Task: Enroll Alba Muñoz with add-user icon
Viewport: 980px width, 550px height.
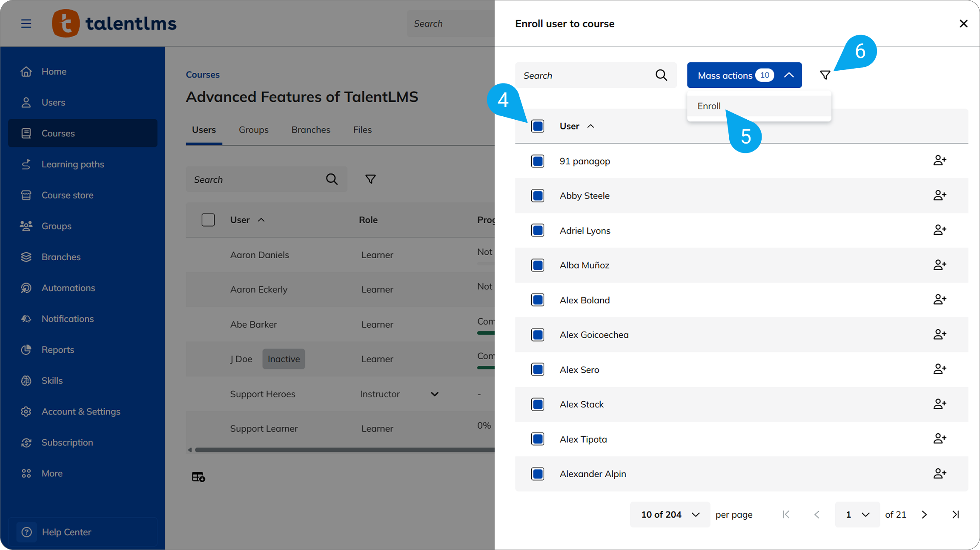Action: [x=940, y=265]
